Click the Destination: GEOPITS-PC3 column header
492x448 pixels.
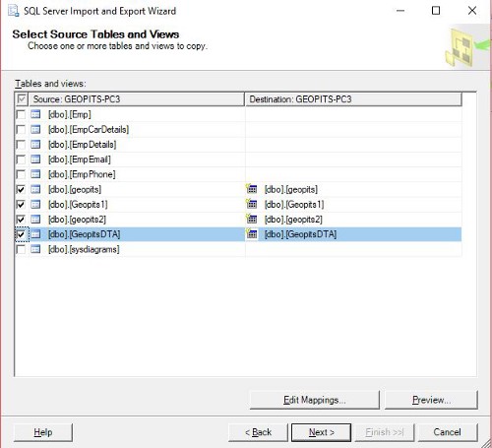click(353, 99)
